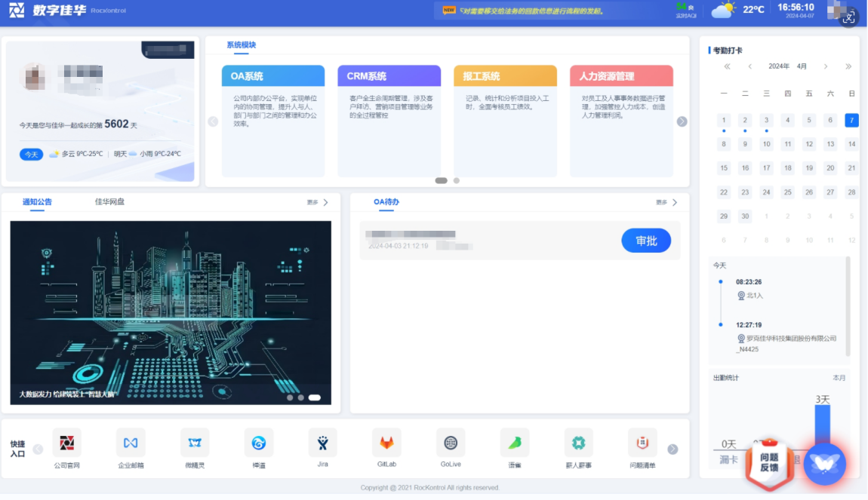
Task: Switch to second page dot of 系统模块
Action: pos(457,181)
